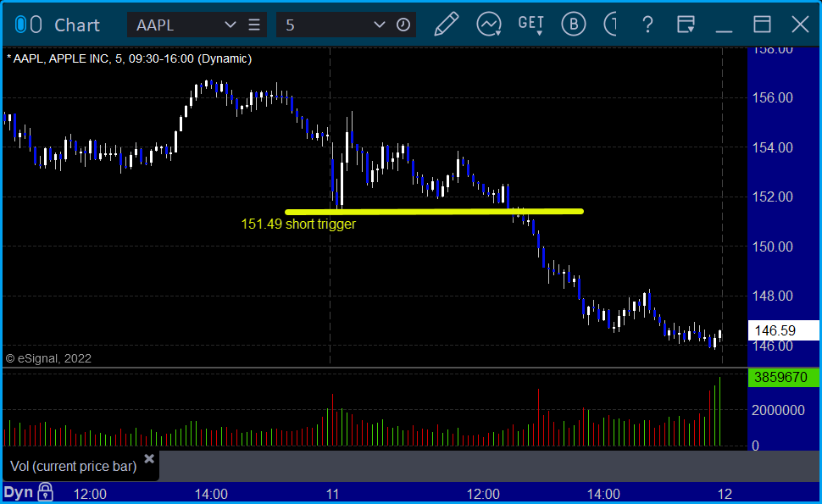This screenshot has height=504, width=822.
Task: Click the date label 12 on time axis
Action: coord(725,494)
